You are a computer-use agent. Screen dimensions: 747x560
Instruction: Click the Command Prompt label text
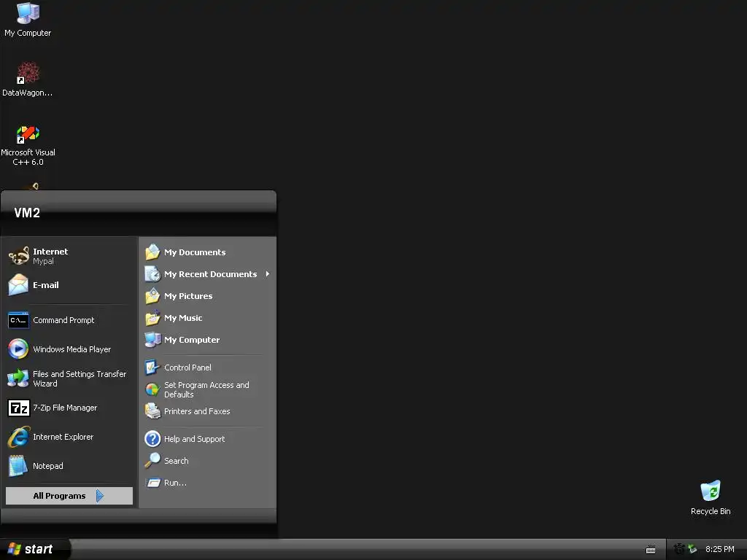click(x=63, y=320)
